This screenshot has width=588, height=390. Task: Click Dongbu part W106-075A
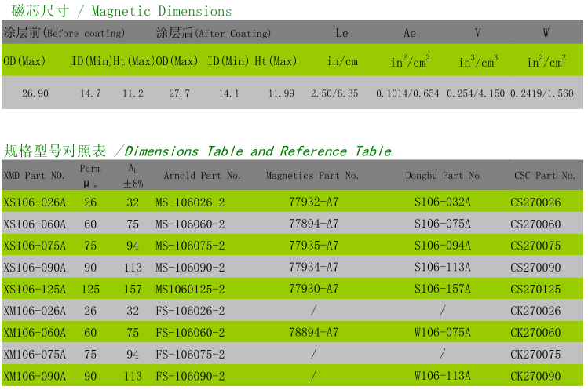443,332
